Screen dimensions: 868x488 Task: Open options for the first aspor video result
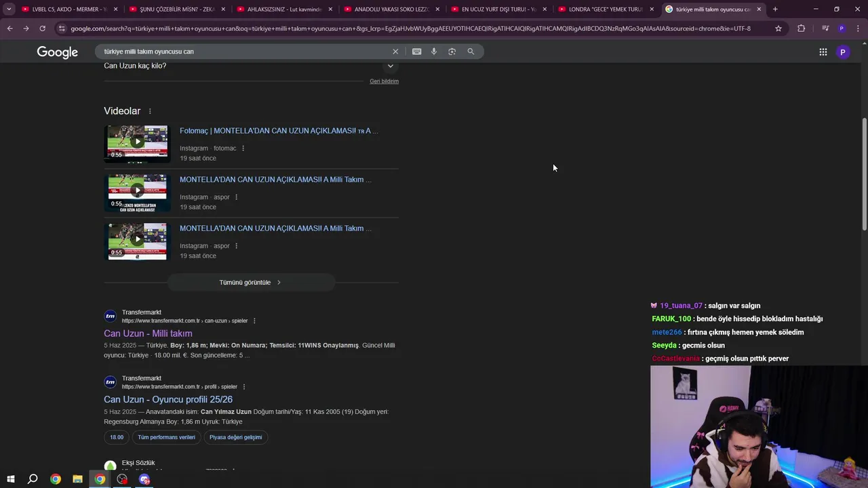pos(236,197)
